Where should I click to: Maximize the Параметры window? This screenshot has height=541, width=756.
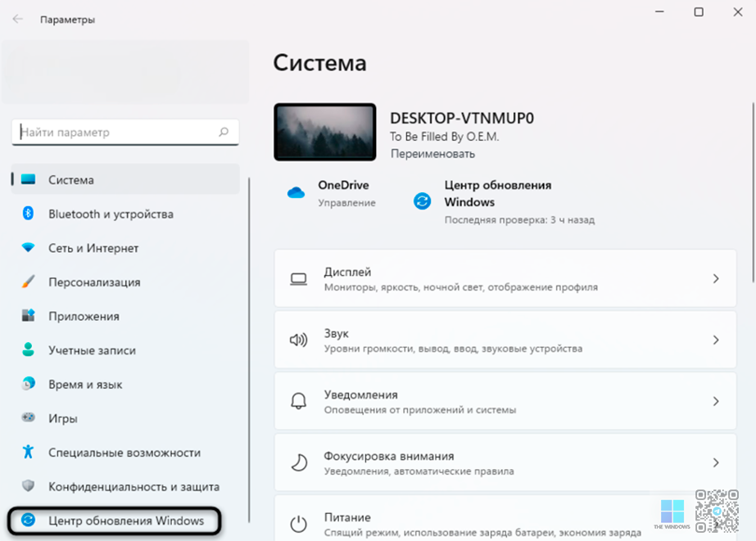coord(699,12)
